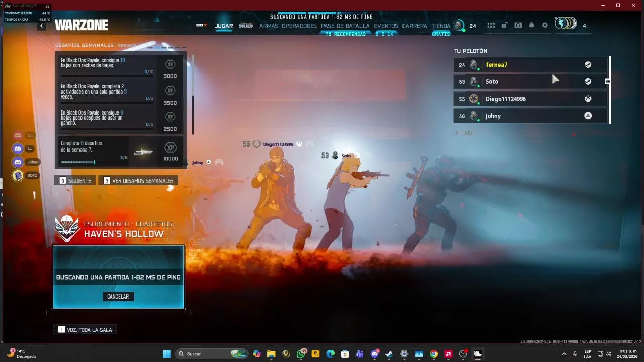Click the 78 RECOMPENSAS battle pass label

click(346, 34)
